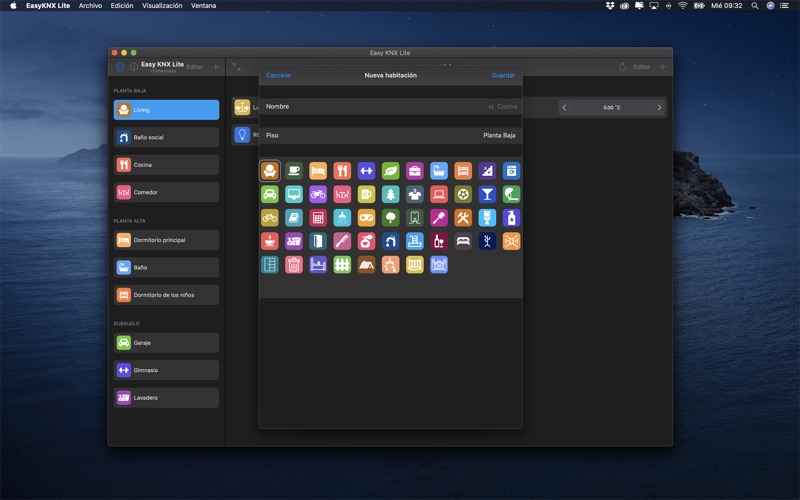Pick the selected armchair icon in the grid
This screenshot has height=500, width=800.
pyautogui.click(x=270, y=171)
